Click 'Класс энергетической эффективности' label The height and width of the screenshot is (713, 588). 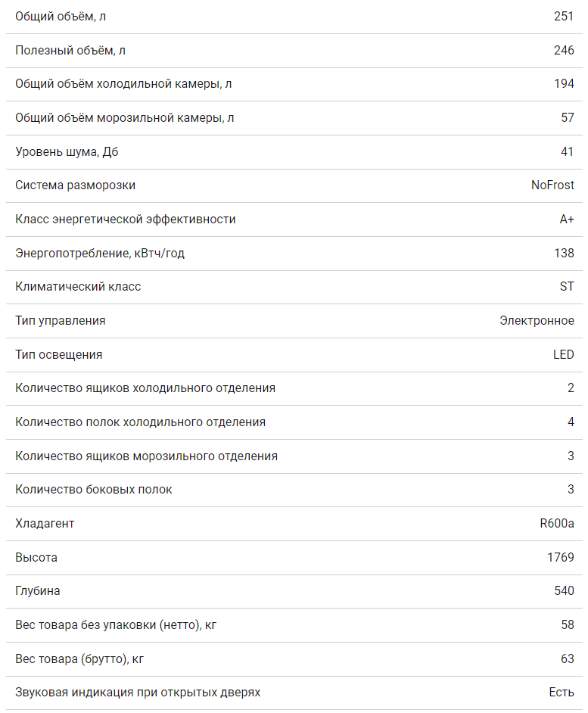point(126,219)
